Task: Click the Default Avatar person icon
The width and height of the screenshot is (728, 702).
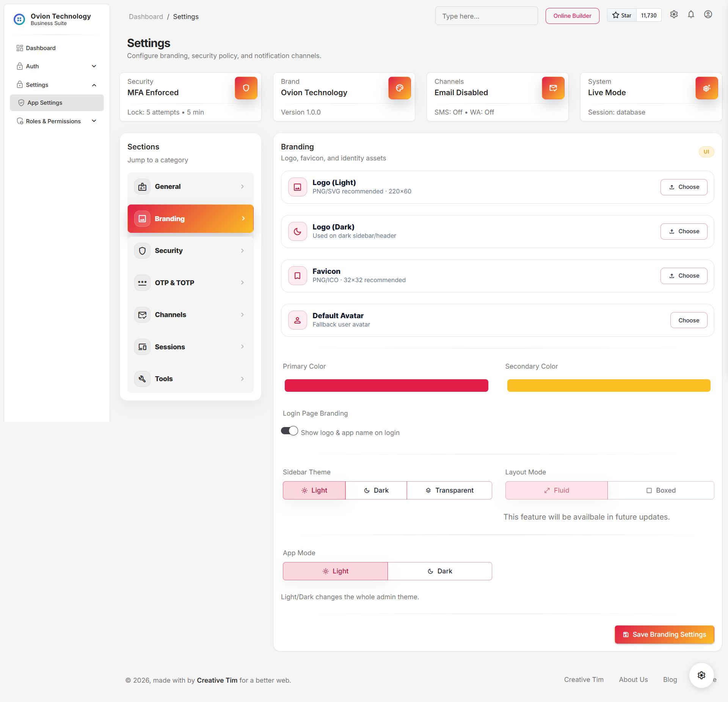Action: point(297,320)
